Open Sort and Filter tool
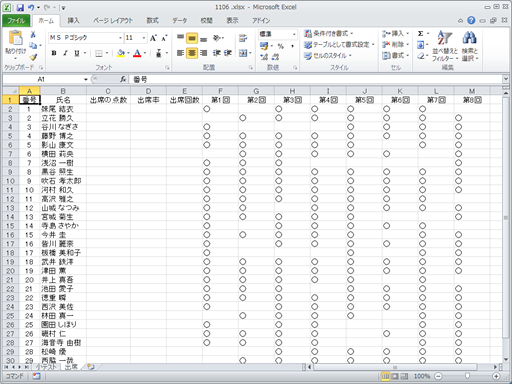Screen dimensions: 512x384 (445, 46)
